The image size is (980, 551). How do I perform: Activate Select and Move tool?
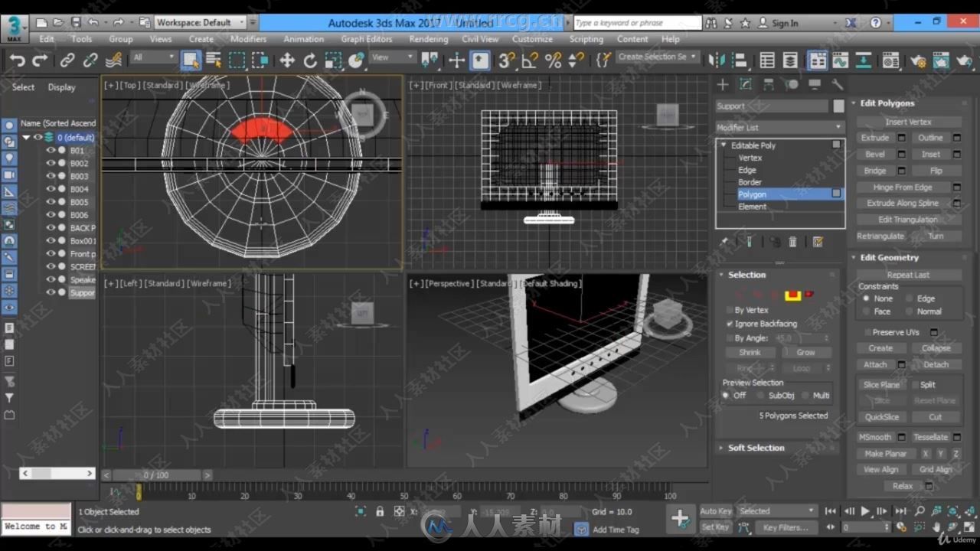click(287, 60)
